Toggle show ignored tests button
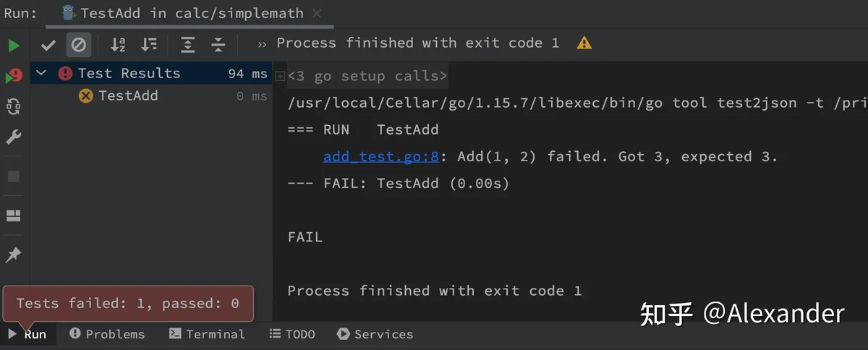The image size is (868, 350). pyautogui.click(x=79, y=46)
